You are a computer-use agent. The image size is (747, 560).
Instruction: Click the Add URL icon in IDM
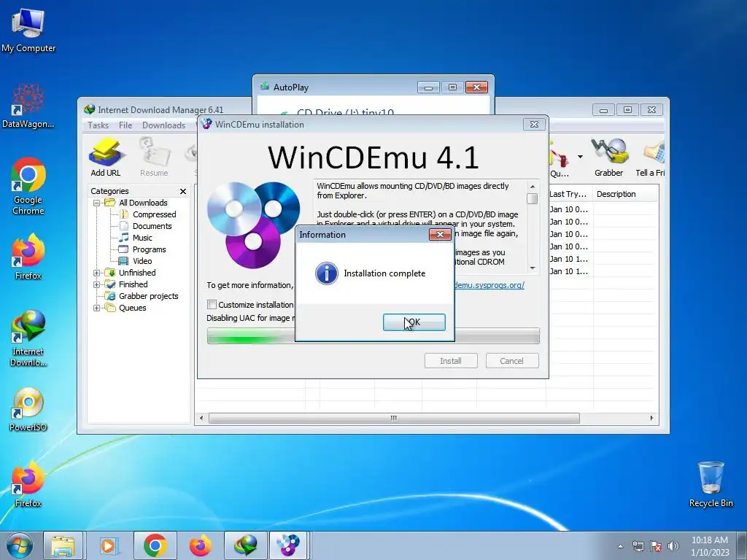click(x=106, y=157)
